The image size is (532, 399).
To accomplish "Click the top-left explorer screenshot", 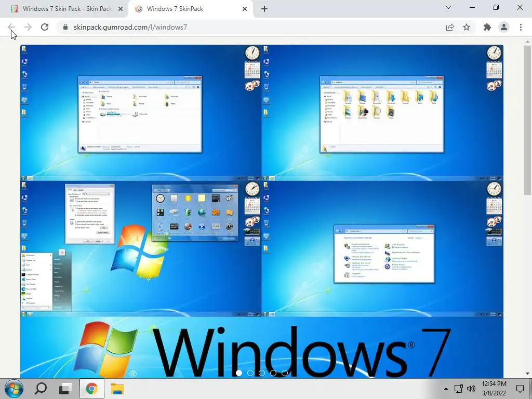I will (x=141, y=112).
